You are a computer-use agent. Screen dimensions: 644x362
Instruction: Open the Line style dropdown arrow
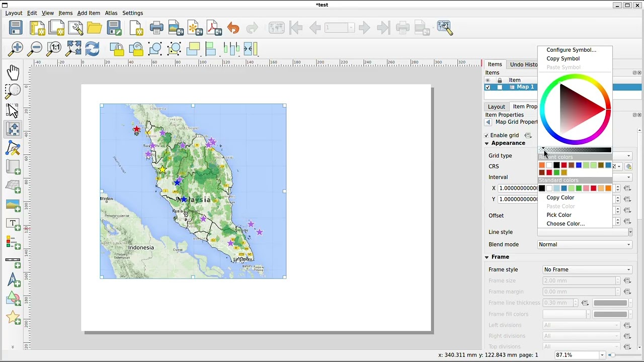click(630, 232)
